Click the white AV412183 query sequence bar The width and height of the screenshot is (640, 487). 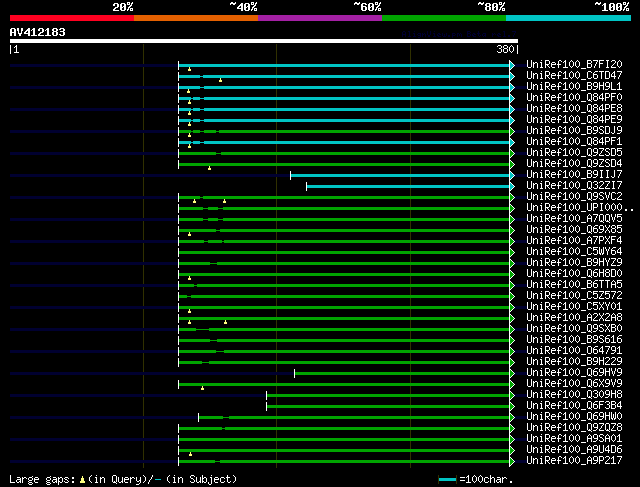pyautogui.click(x=264, y=41)
